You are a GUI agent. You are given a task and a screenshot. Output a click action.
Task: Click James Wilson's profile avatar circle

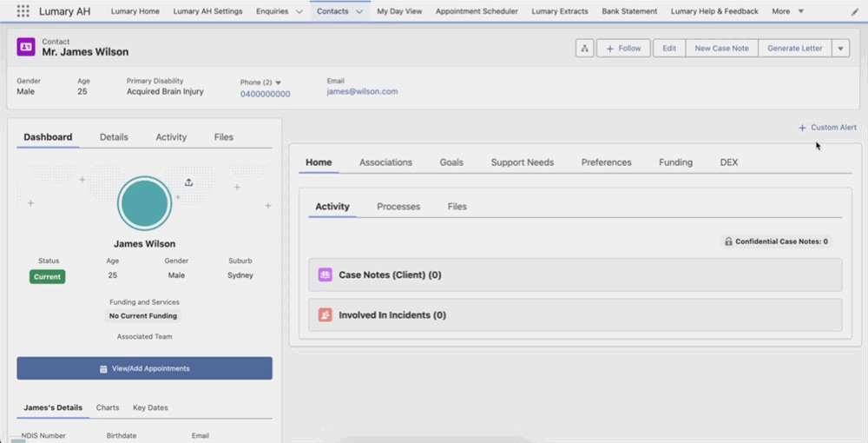145,204
